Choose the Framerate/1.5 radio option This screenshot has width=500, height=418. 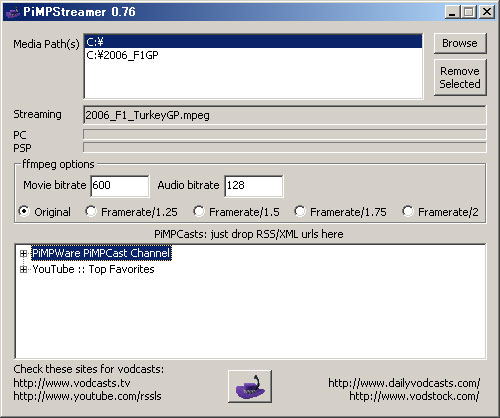[199, 211]
